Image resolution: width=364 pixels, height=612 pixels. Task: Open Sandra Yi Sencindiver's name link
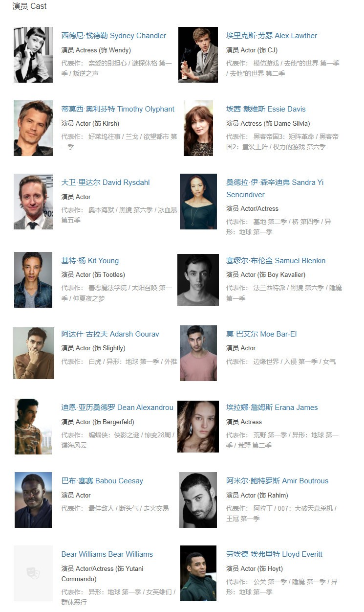(275, 188)
